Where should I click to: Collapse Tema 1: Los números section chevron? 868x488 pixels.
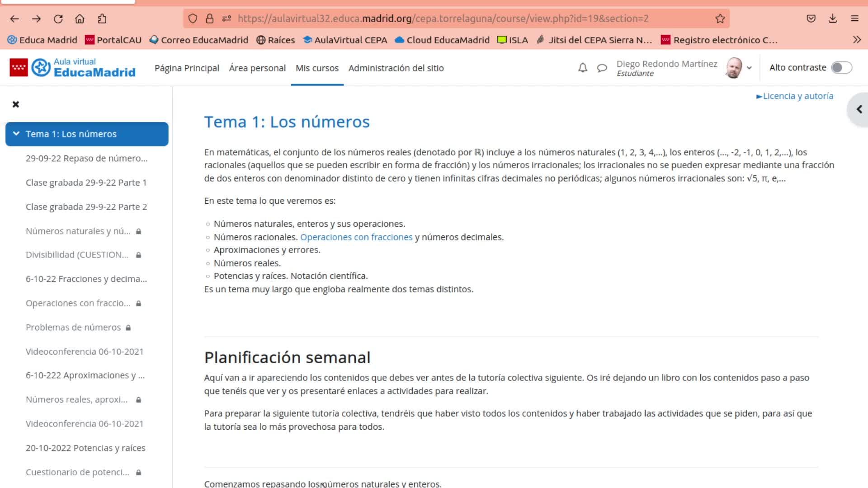(x=16, y=134)
